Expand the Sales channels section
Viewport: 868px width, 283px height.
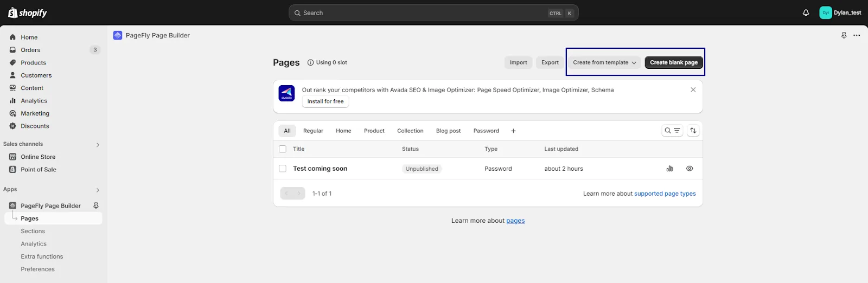[98, 145]
